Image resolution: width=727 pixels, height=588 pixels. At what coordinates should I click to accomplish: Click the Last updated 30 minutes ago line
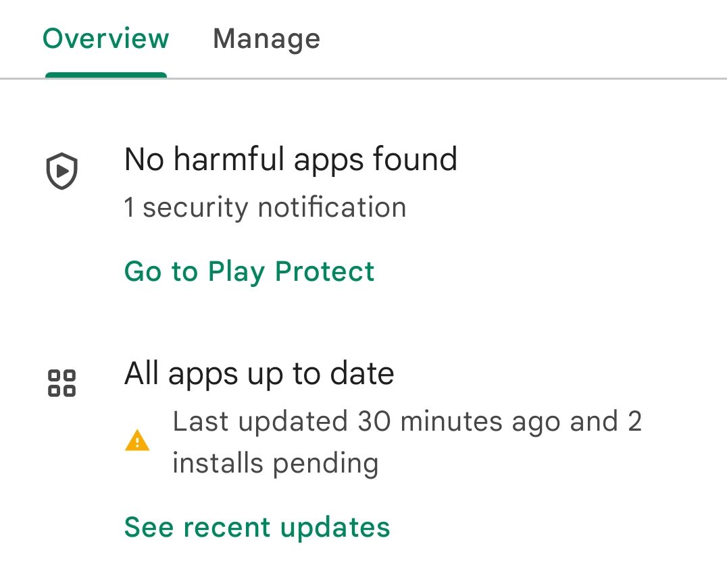pos(407,421)
